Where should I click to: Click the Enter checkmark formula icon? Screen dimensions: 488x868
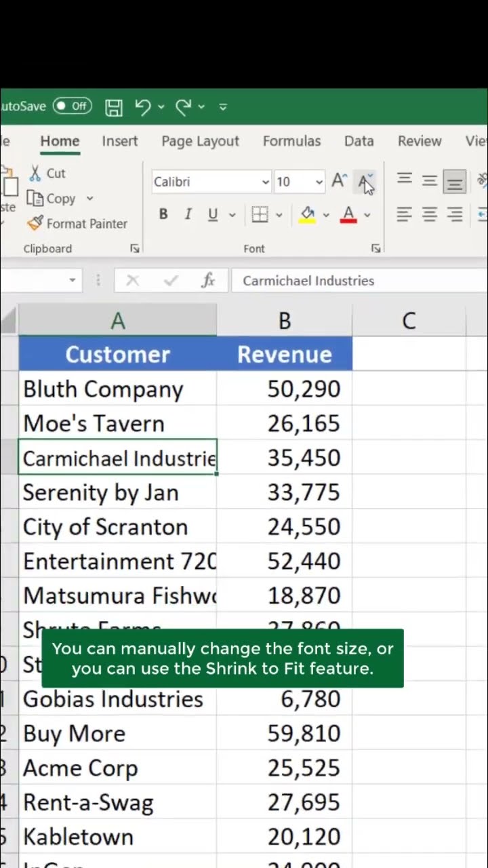(171, 280)
